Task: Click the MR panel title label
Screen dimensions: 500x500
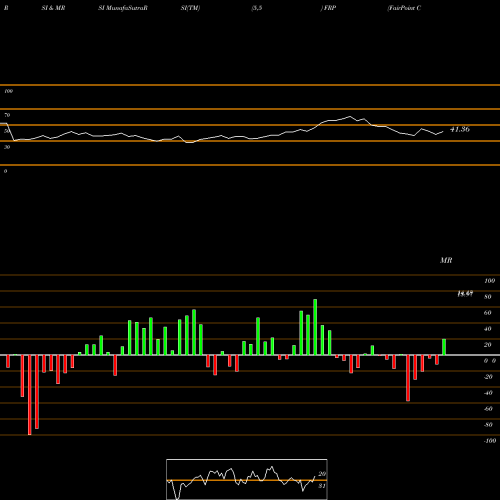Action: [446, 260]
